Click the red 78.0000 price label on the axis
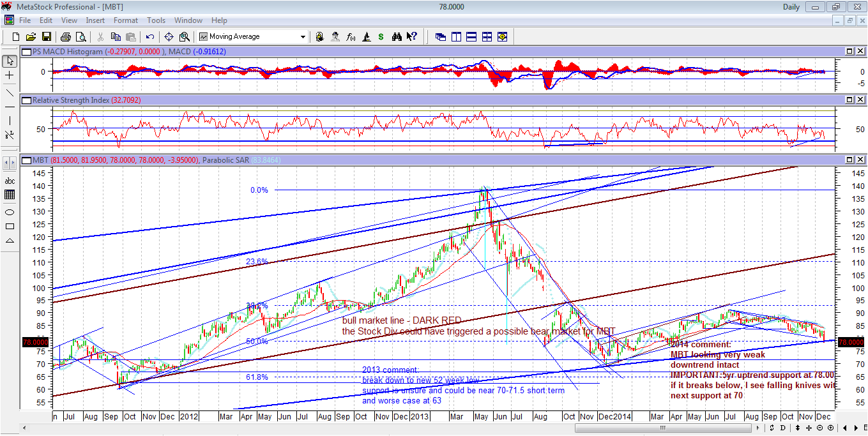 point(33,342)
